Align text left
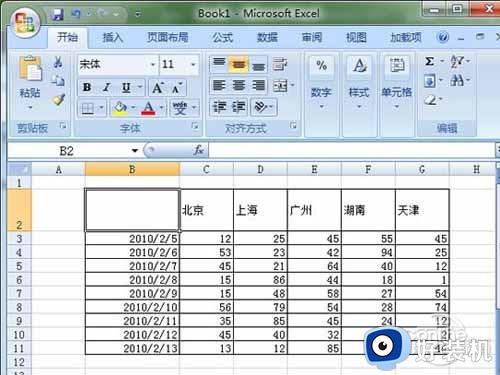This screenshot has width=500, height=375. click(x=219, y=85)
